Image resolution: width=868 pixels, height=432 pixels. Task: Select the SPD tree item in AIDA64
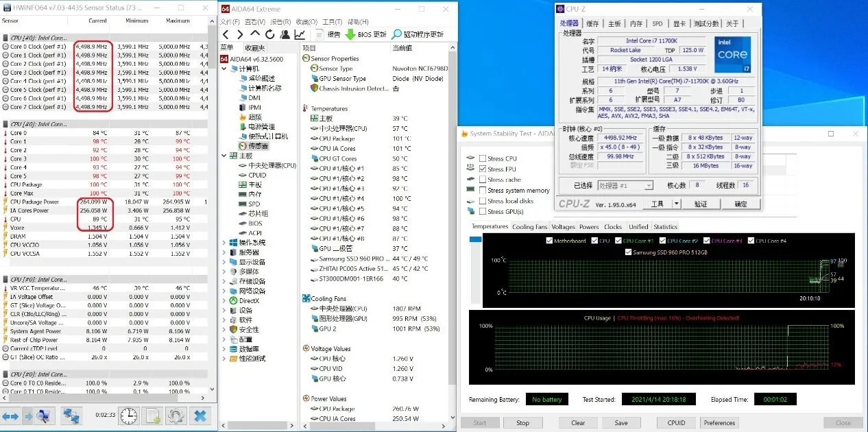click(248, 204)
